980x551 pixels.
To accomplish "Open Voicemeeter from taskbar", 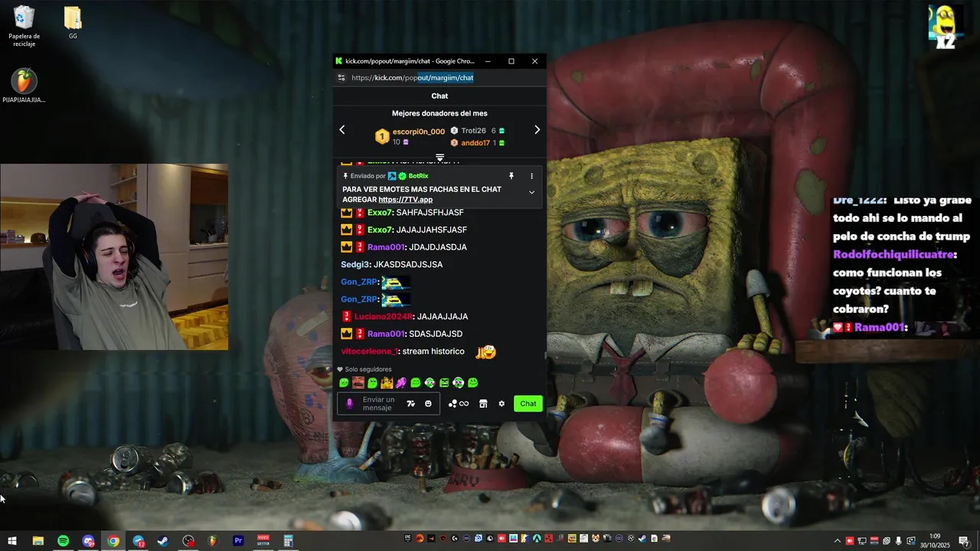I will [x=263, y=541].
